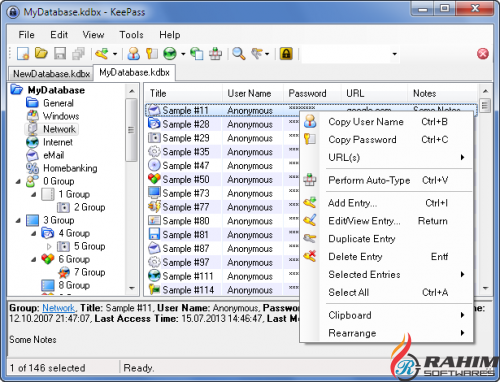This screenshot has width=500, height=382.
Task: Click the icon of entry Sample #47
Action: tap(154, 165)
